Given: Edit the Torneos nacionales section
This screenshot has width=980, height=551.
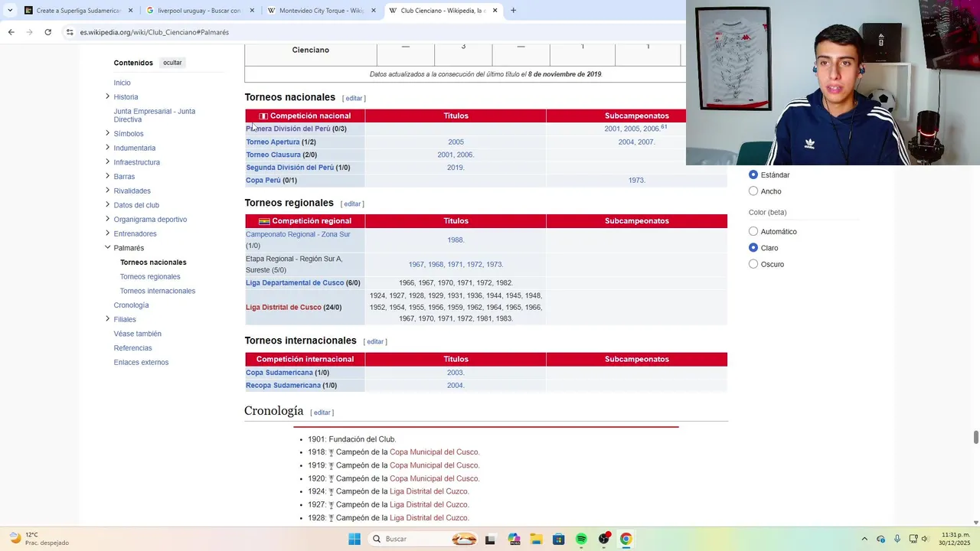Looking at the screenshot, I should [x=354, y=98].
